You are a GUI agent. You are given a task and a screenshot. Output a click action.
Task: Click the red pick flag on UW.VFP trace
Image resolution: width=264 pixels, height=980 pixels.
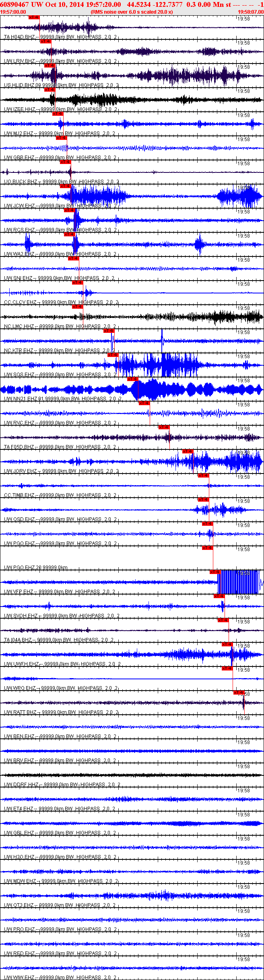pos(215,572)
